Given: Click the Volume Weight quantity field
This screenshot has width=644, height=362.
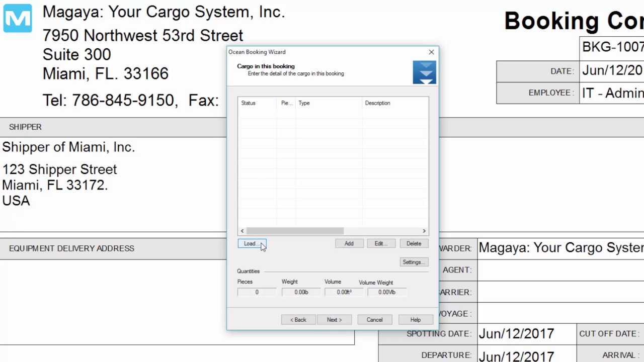Looking at the screenshot, I should [387, 292].
